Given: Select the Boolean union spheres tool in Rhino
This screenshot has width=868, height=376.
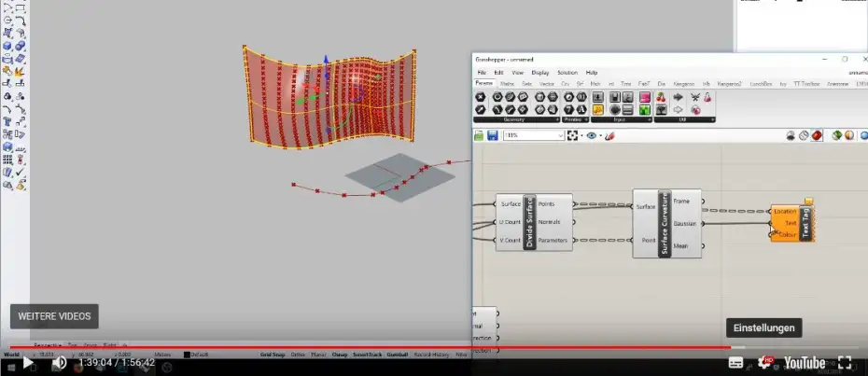Looking at the screenshot, I should point(20,46).
